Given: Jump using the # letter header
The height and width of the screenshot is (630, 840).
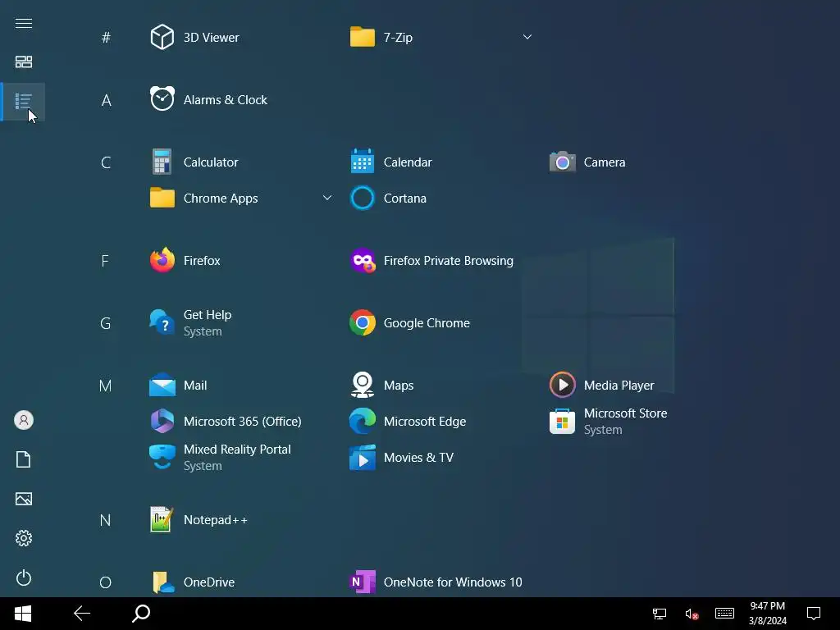Looking at the screenshot, I should tap(106, 38).
